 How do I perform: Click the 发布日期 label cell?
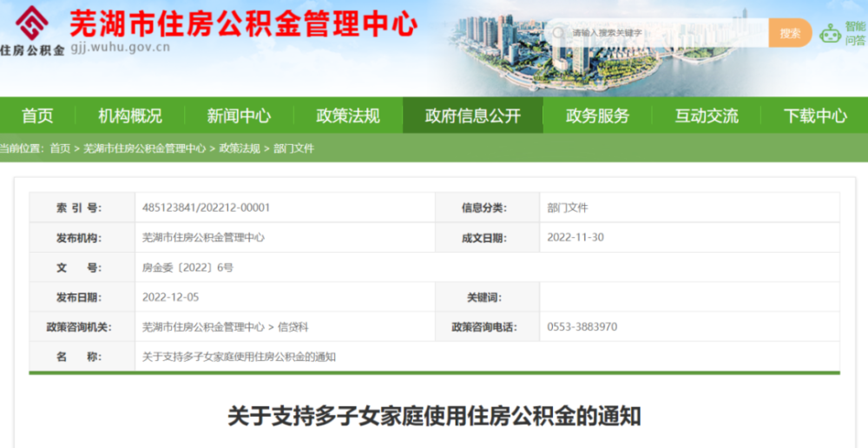[82, 298]
